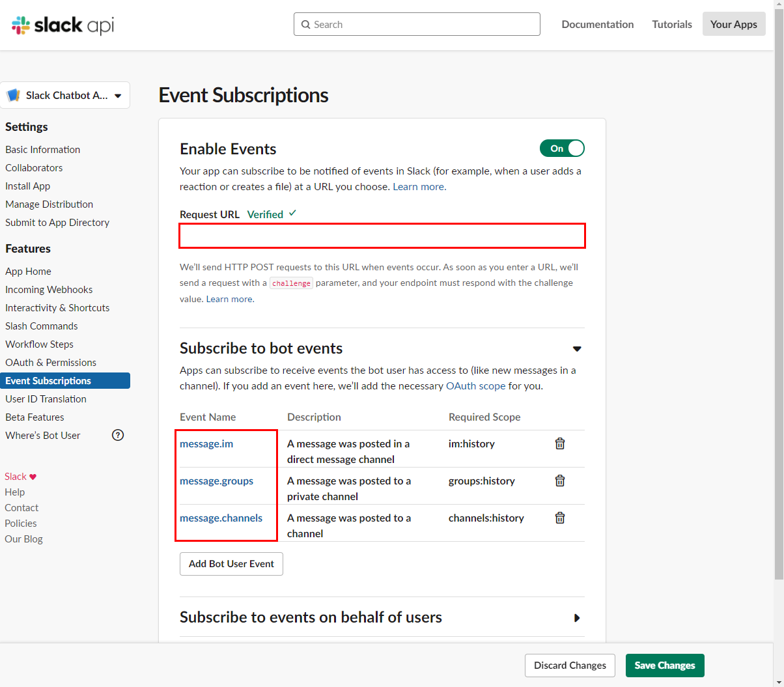Screen dimensions: 784x687
Task: Open Beta Features
Action: pyautogui.click(x=35, y=417)
